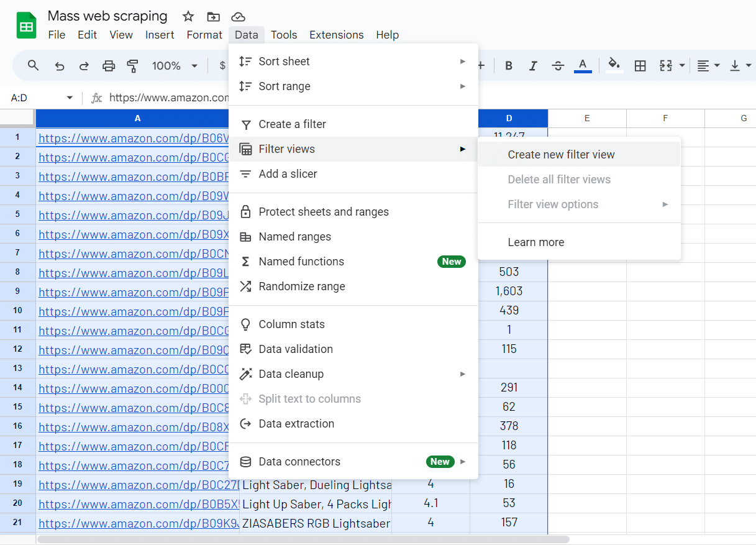The width and height of the screenshot is (756, 545).
Task: Click the redo arrow icon
Action: click(84, 66)
